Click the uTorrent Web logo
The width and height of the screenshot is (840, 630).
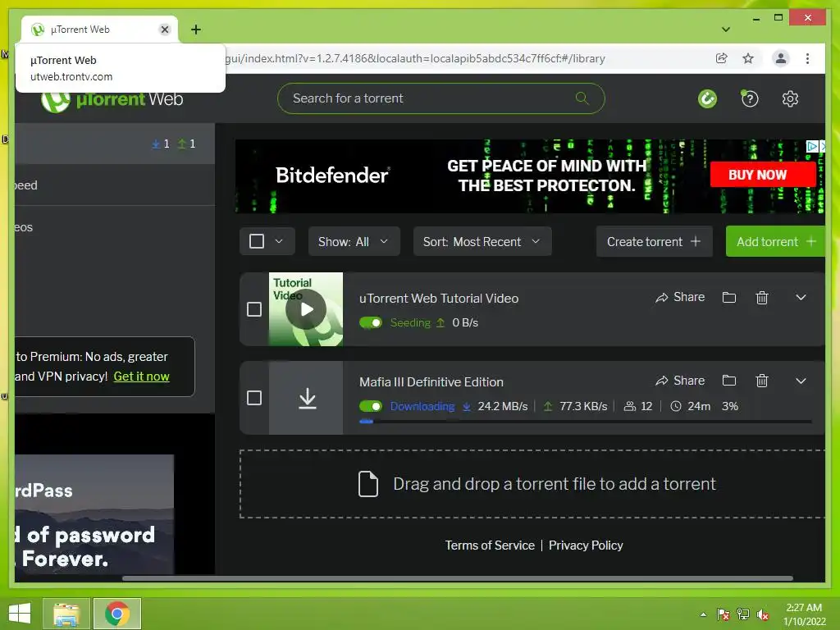pyautogui.click(x=112, y=99)
